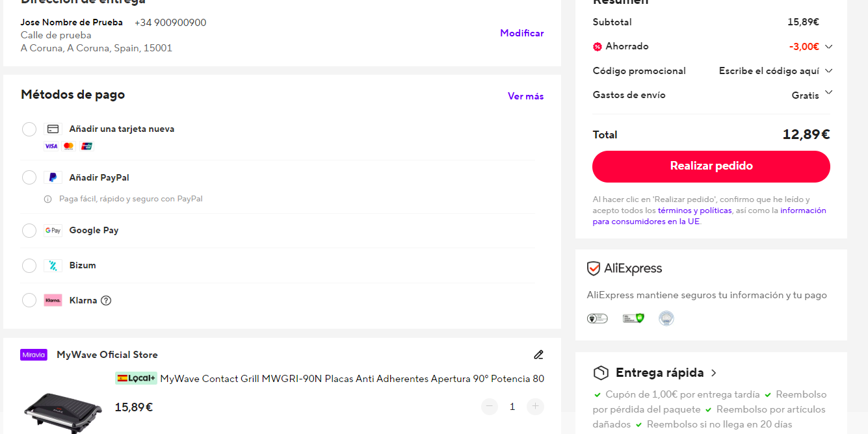Click 'Reembolso si no llega en 20 días' text
Screen dimensions: 868x434
pyautogui.click(x=719, y=424)
